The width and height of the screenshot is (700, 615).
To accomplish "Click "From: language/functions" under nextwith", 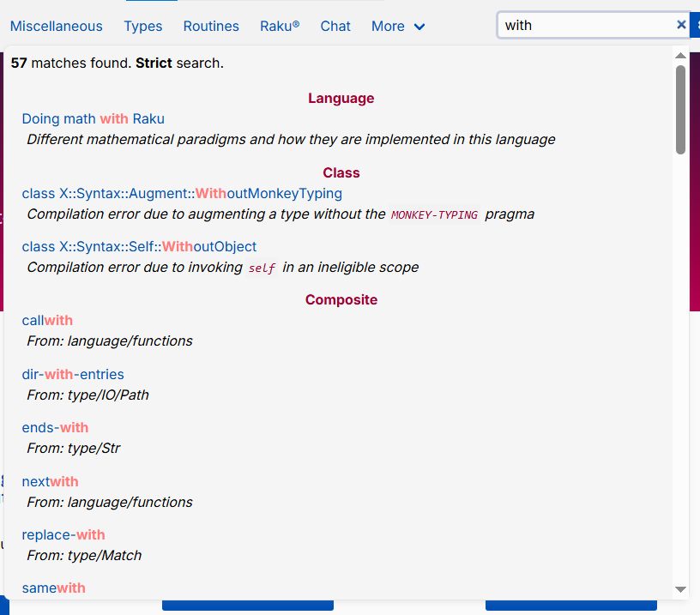I will click(x=110, y=502).
